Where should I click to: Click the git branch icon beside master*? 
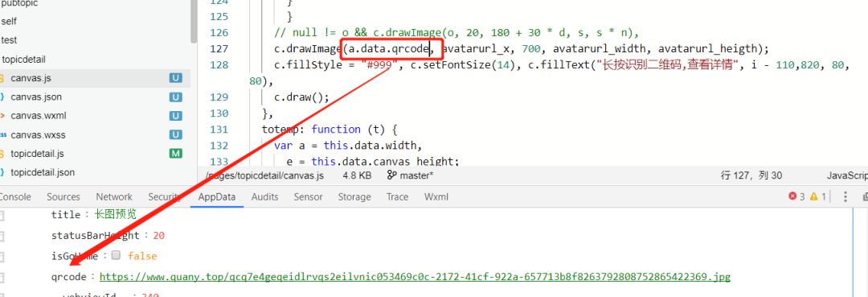pyautogui.click(x=392, y=175)
